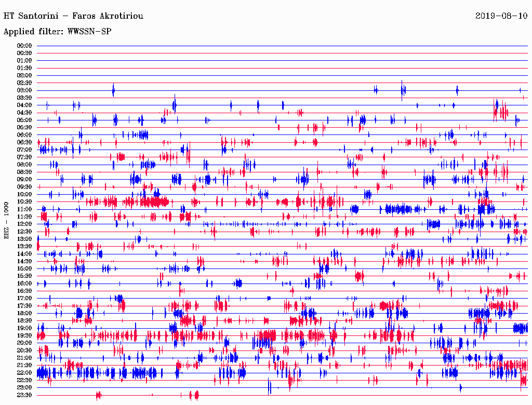Select the 03:00 time label

point(24,90)
